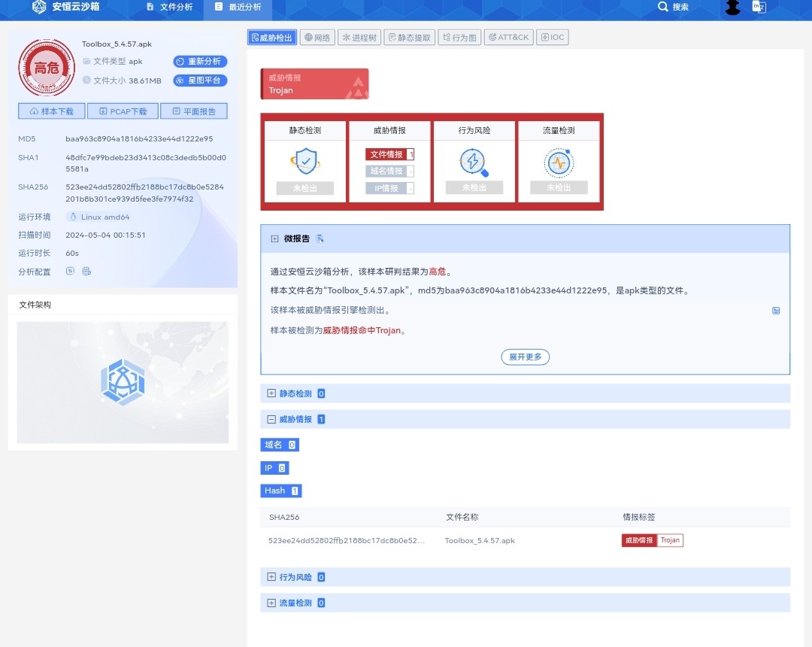Click 展开更多 to show more report text
Viewport: 812px width, 647px height.
pos(525,357)
